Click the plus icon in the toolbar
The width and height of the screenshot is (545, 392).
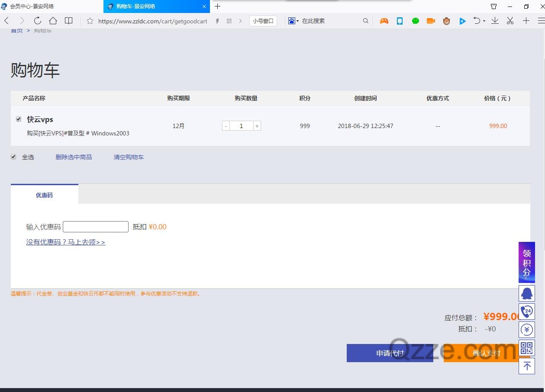[526, 21]
